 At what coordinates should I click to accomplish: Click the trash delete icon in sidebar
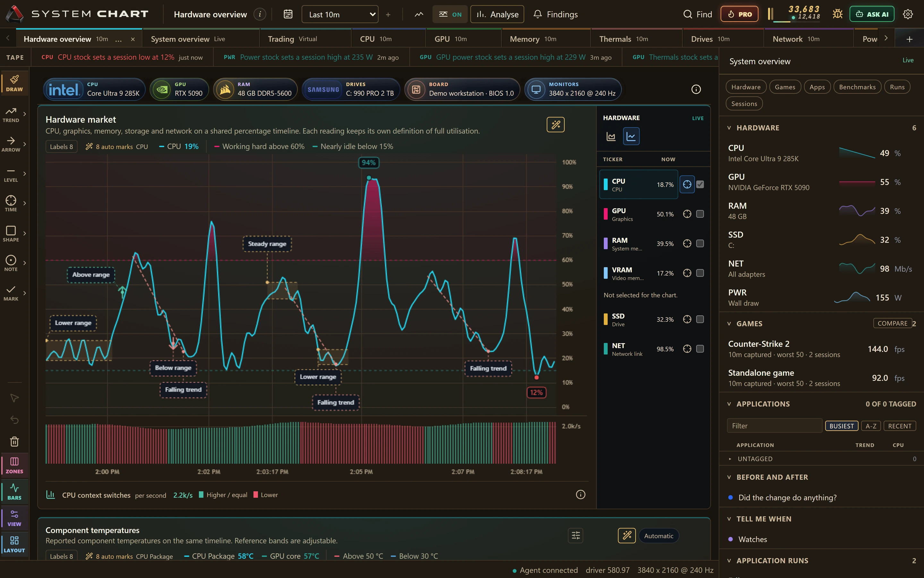pos(14,442)
